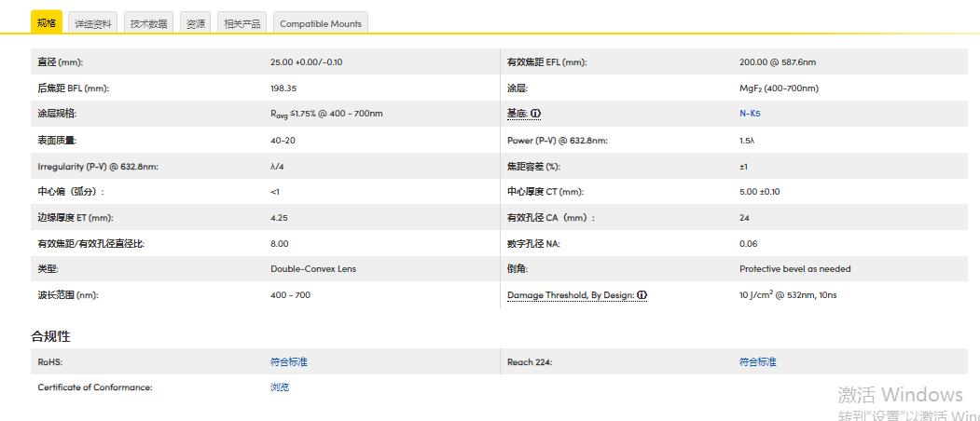Image resolution: width=980 pixels, height=421 pixels.
Task: Open the Compatible Mounts tab
Action: point(322,23)
